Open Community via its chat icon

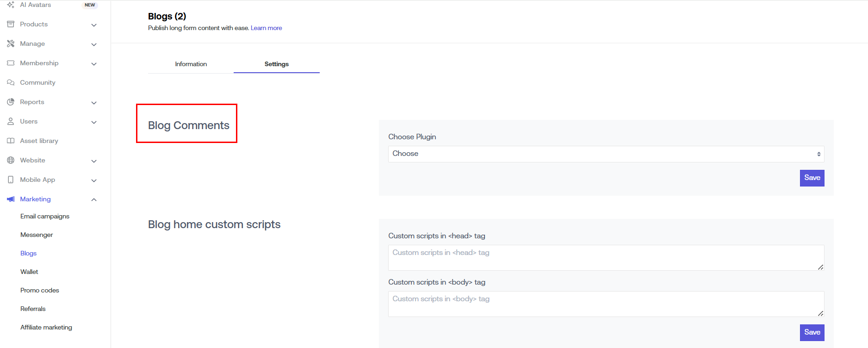(11, 82)
